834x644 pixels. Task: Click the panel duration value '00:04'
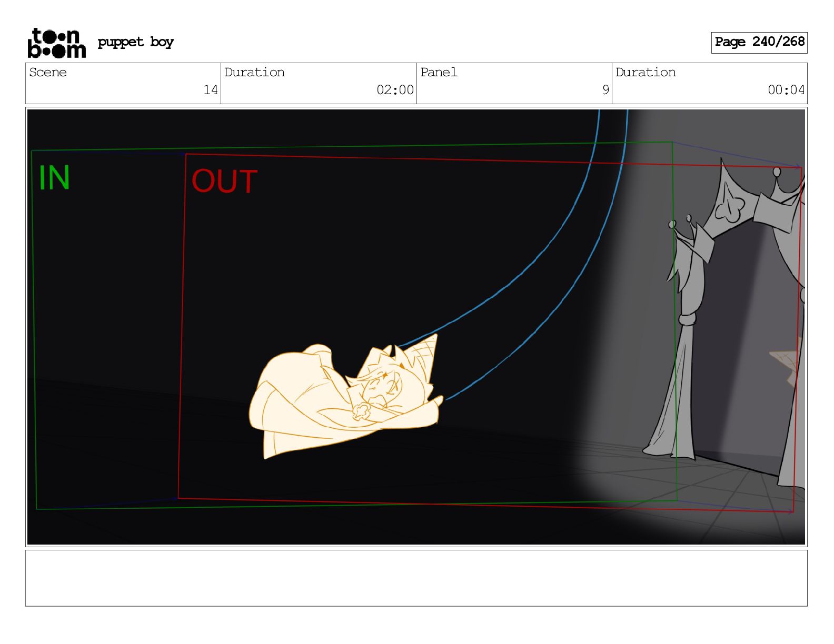tap(786, 90)
